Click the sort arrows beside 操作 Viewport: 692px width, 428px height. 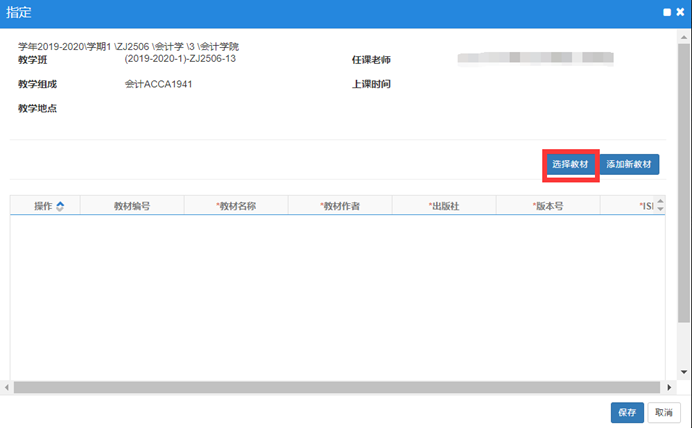pos(60,206)
